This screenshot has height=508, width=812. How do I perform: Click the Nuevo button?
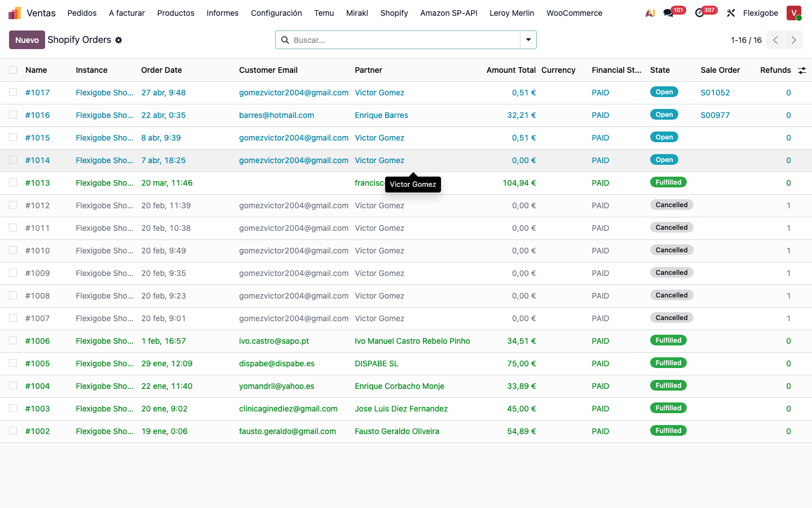point(27,40)
